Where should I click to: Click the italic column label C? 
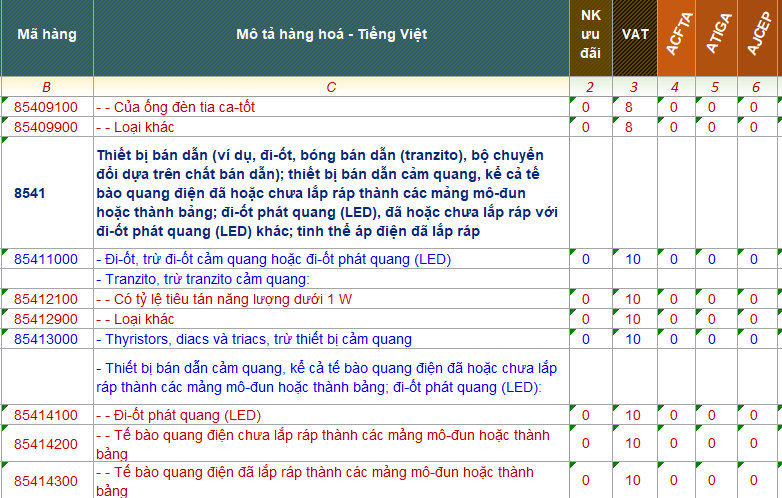pos(331,87)
